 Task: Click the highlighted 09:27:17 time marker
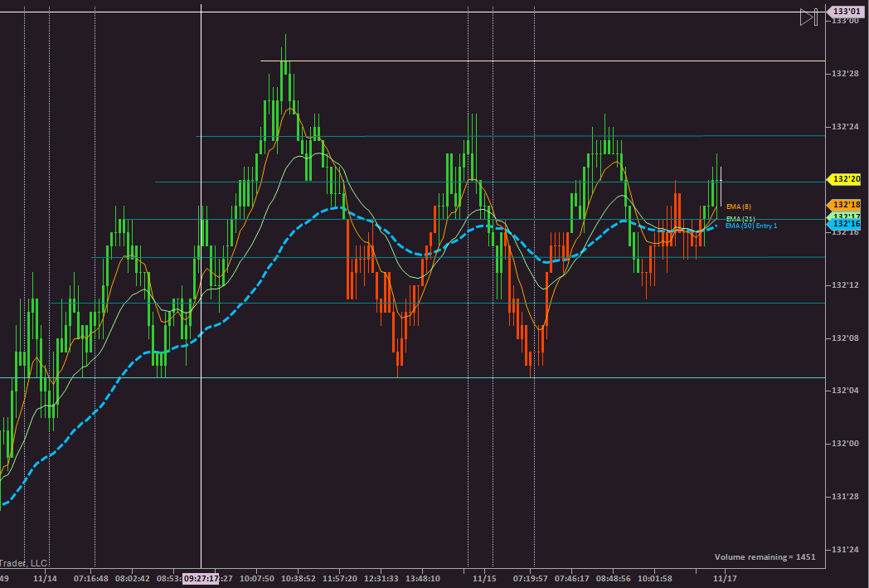[x=201, y=579]
